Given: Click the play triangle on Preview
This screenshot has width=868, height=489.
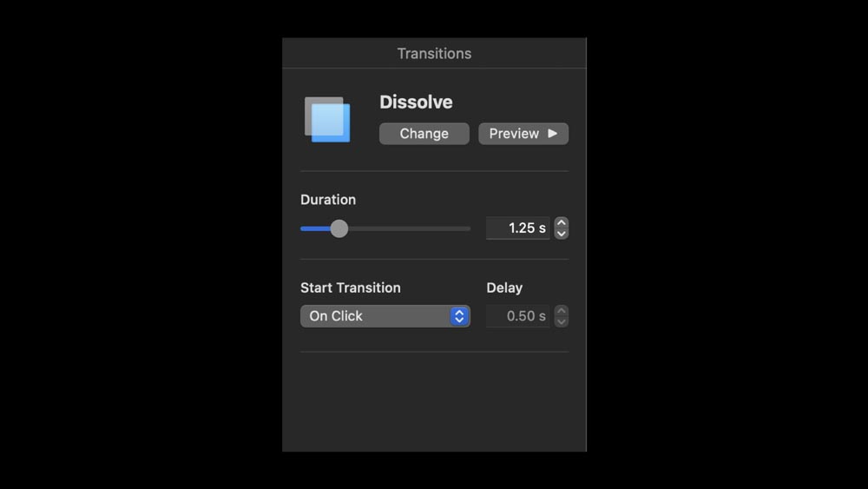Looking at the screenshot, I should pos(552,134).
